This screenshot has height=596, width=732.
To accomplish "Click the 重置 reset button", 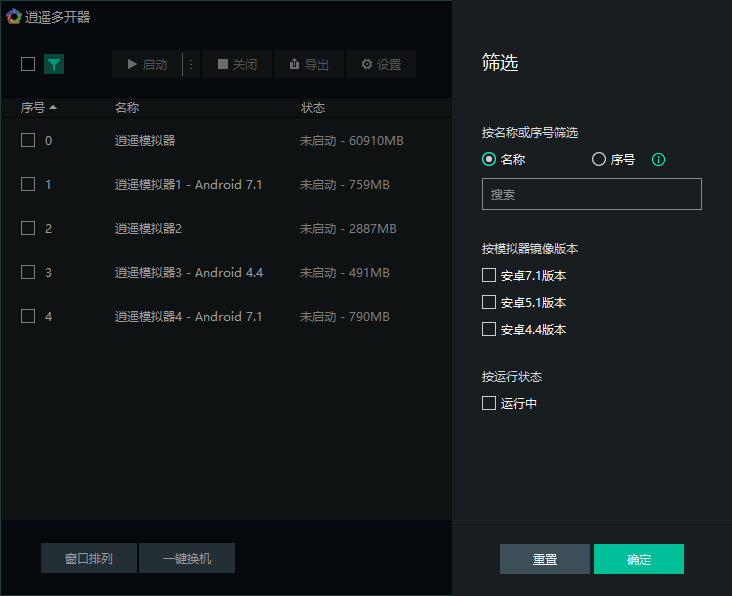I will point(545,559).
